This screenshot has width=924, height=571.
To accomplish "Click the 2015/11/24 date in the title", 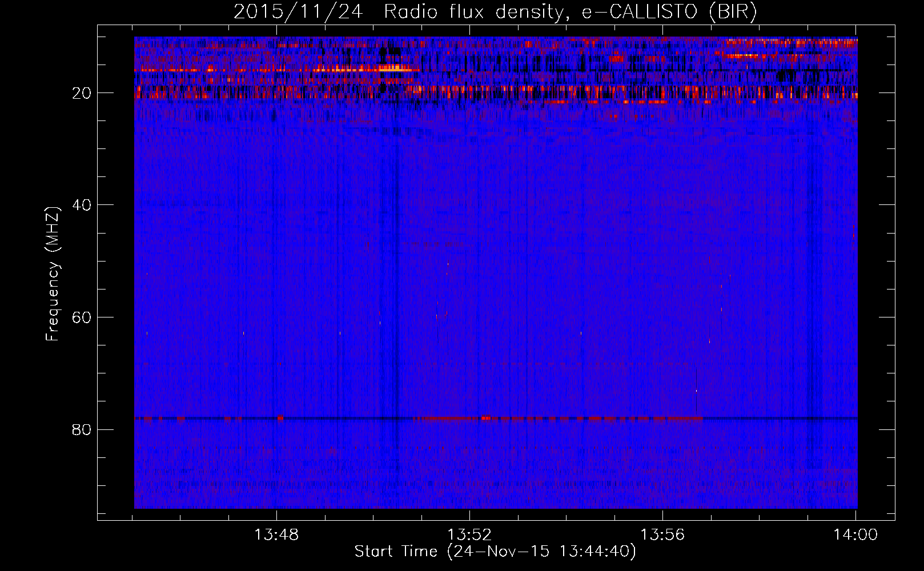I will (x=298, y=12).
